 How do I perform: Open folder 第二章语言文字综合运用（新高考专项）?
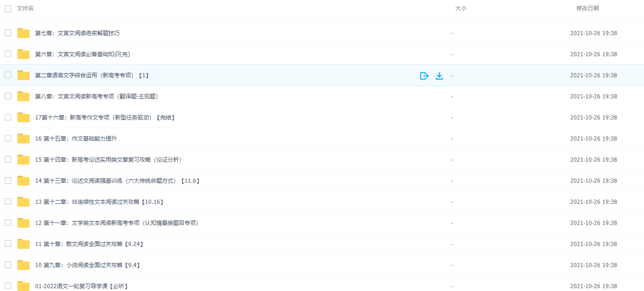(x=92, y=75)
